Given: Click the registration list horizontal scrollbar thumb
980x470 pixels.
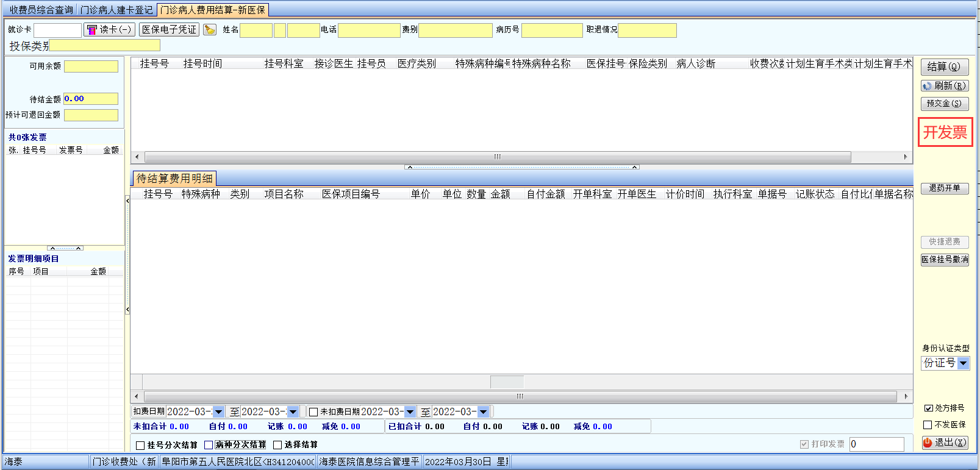Looking at the screenshot, I should point(498,157).
